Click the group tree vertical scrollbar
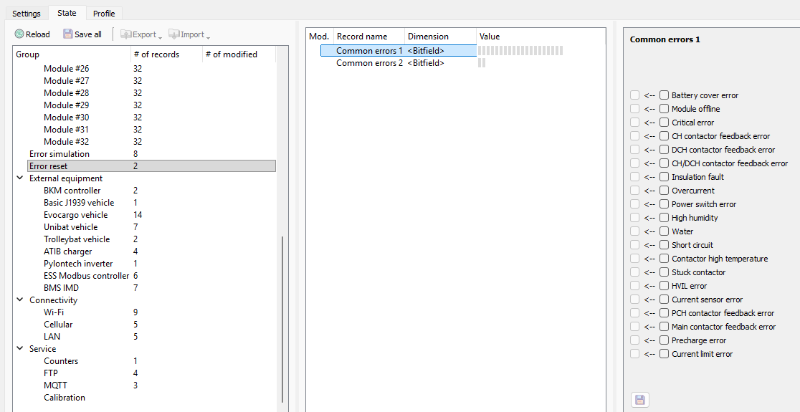Screen dimensions: 800x412 pos(283,320)
